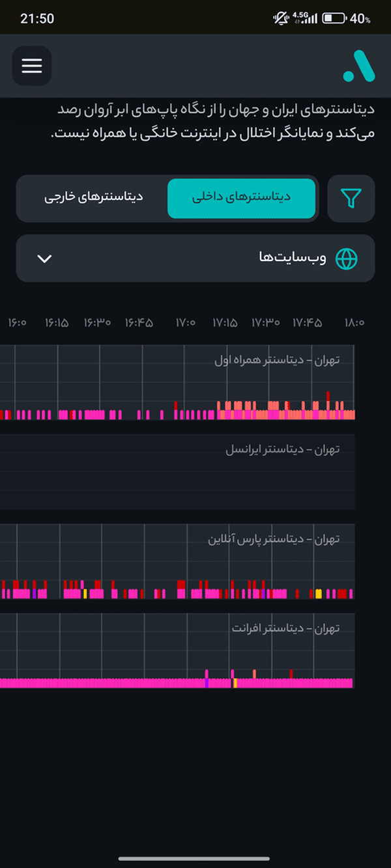Click the yellow bar in افرانت chart

(235, 683)
